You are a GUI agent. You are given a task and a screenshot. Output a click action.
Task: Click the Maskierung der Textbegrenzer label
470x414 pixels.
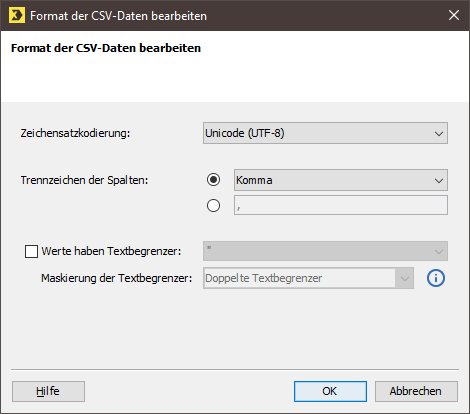(x=117, y=278)
